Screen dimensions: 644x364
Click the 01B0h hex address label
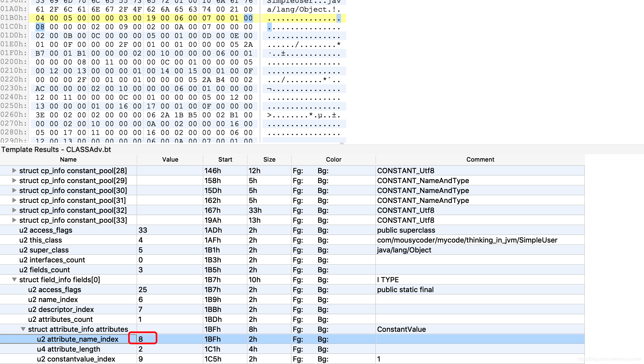point(14,18)
